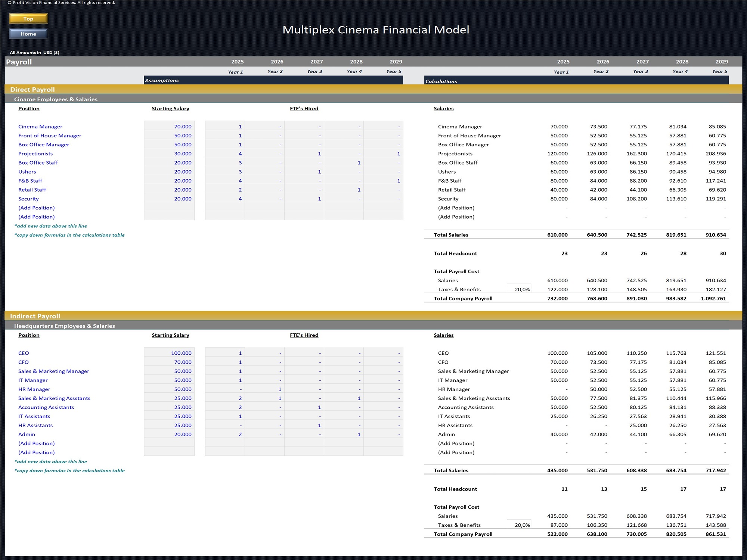Click Sales & Marketing Manager salary 50.000 cell
Viewport: 747px width, 560px height.
(x=169, y=371)
